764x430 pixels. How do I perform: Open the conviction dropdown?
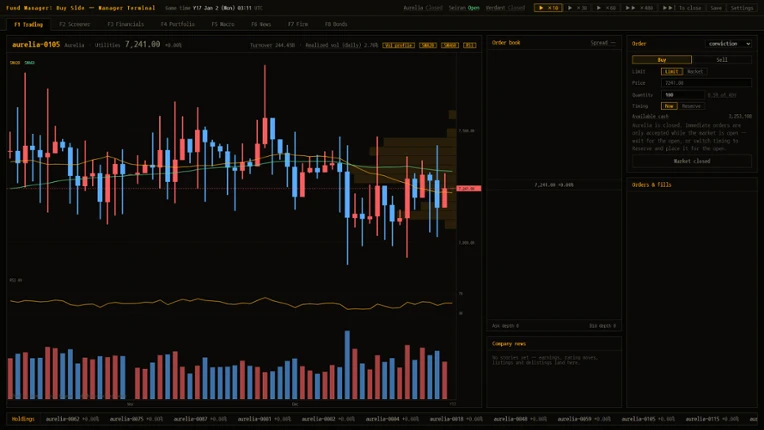coord(728,44)
